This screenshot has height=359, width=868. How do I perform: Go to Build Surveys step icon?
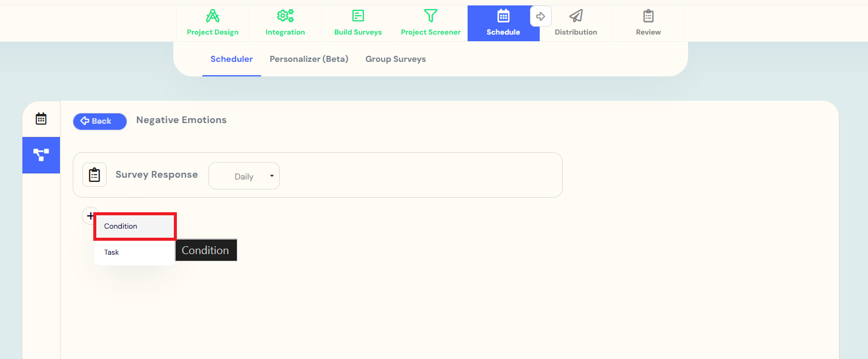[358, 16]
